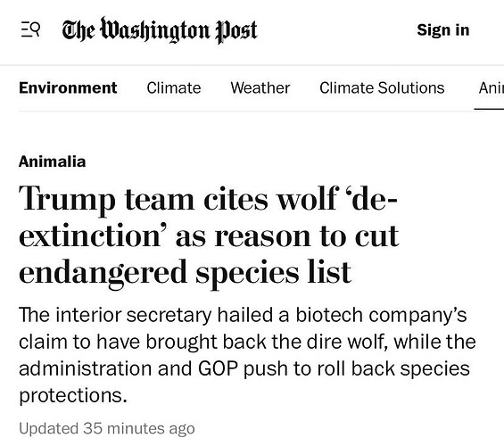This screenshot has width=504, height=446.
Task: Click the word 'Post' in the masthead
Action: tap(236, 31)
